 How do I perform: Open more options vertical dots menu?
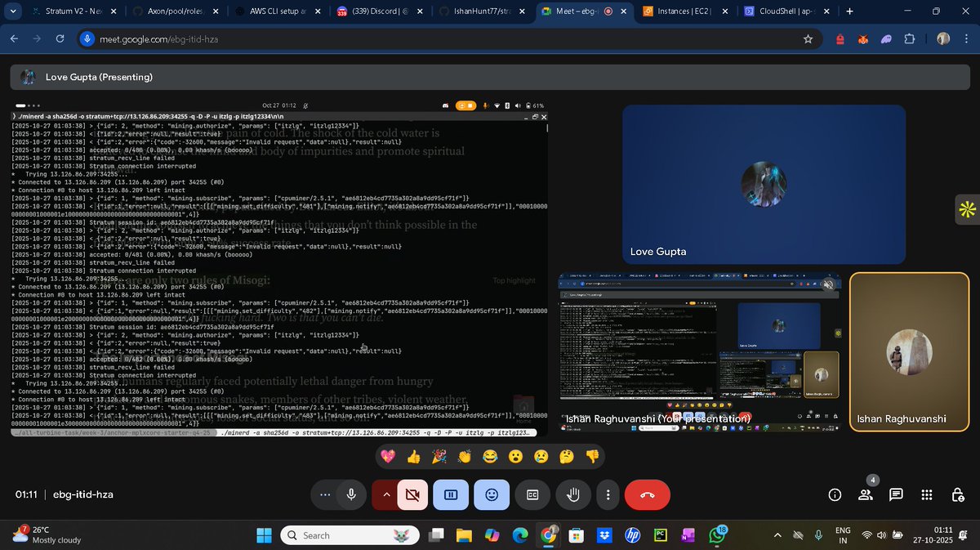[608, 494]
